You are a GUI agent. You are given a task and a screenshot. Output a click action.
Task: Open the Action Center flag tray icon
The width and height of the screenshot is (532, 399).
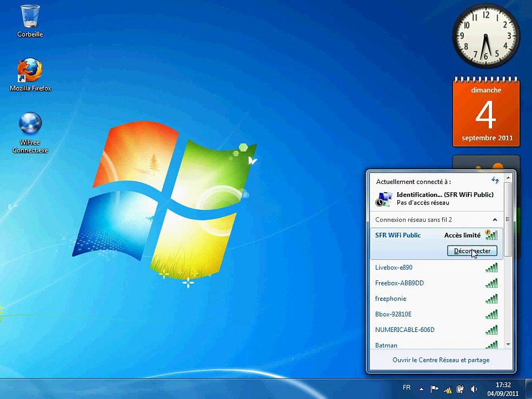point(434,389)
